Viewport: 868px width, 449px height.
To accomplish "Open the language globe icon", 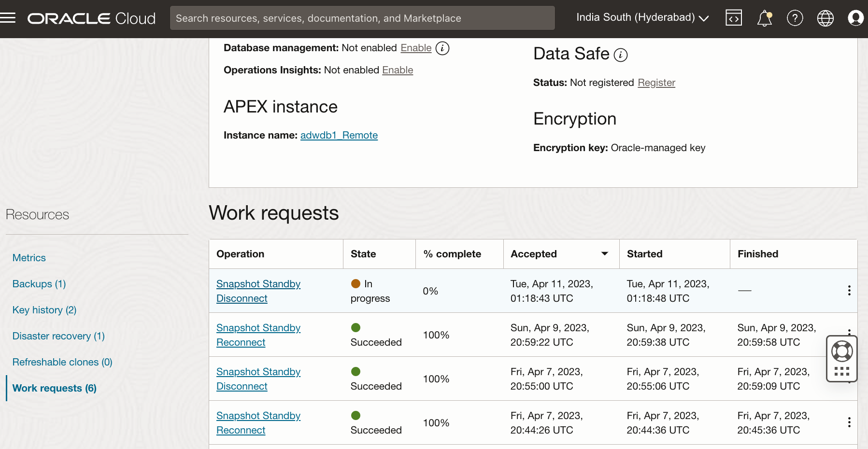I will click(825, 18).
